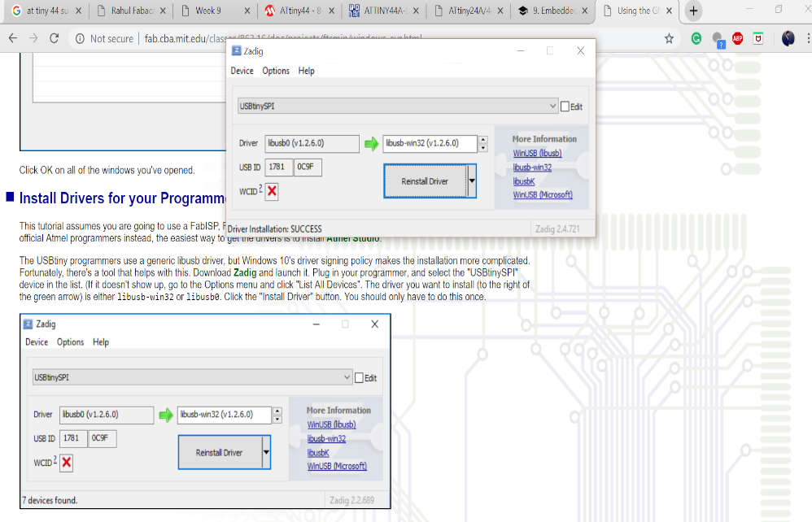Bookmark this page with the star icon
The height and width of the screenshot is (522, 812).
coord(669,38)
